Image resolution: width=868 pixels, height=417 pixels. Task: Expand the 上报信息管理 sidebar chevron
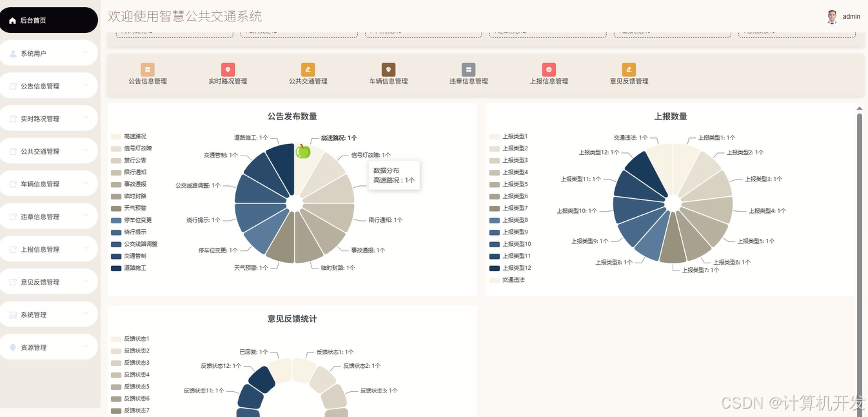coord(86,247)
